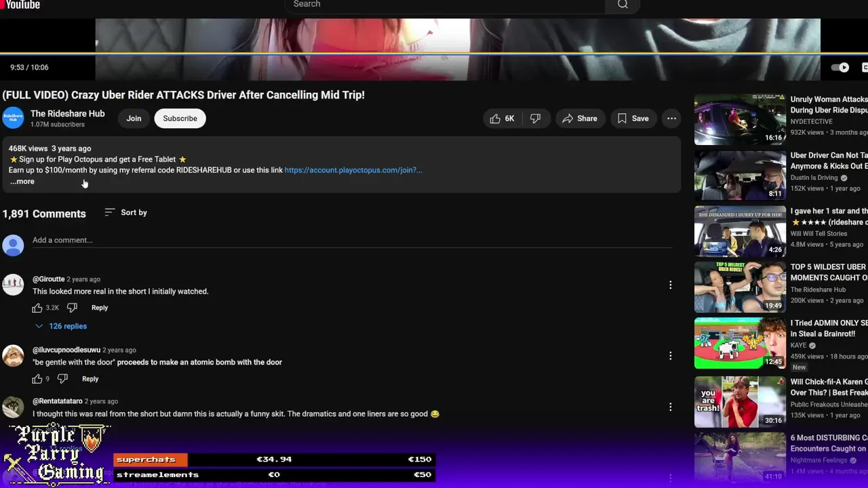Open the video's three-dot more actions menu
The height and width of the screenshot is (488, 868).
click(671, 119)
